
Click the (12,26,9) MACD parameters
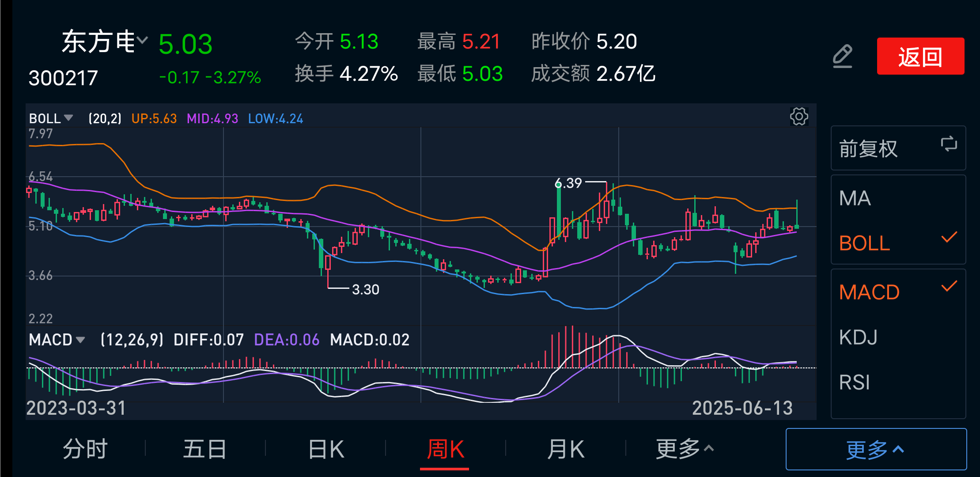pos(132,340)
